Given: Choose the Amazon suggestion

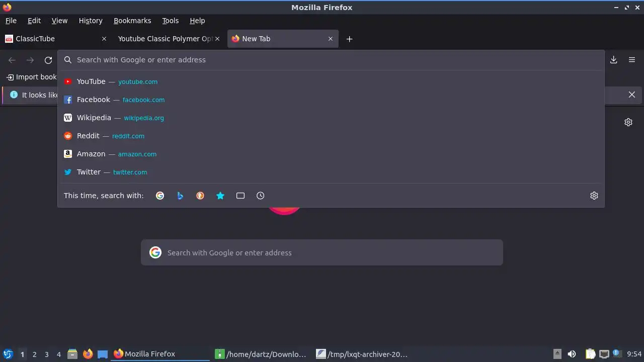Looking at the screenshot, I should pyautogui.click(x=331, y=154).
